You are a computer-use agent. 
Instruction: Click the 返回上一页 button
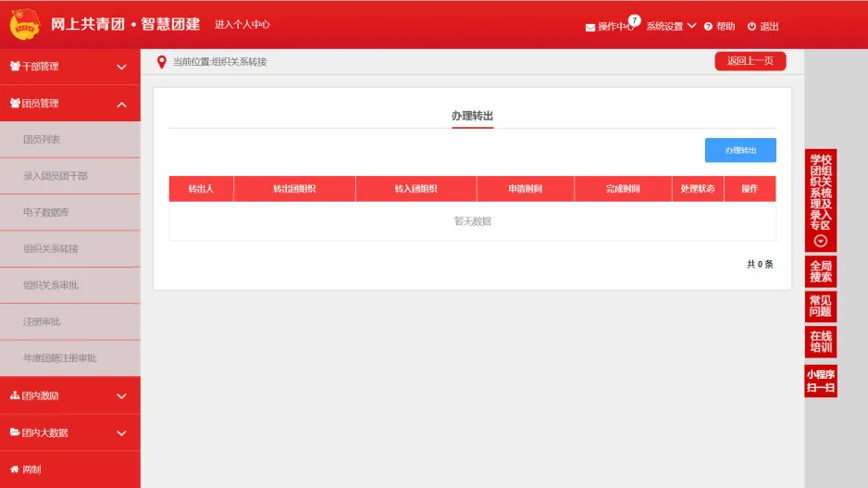750,61
